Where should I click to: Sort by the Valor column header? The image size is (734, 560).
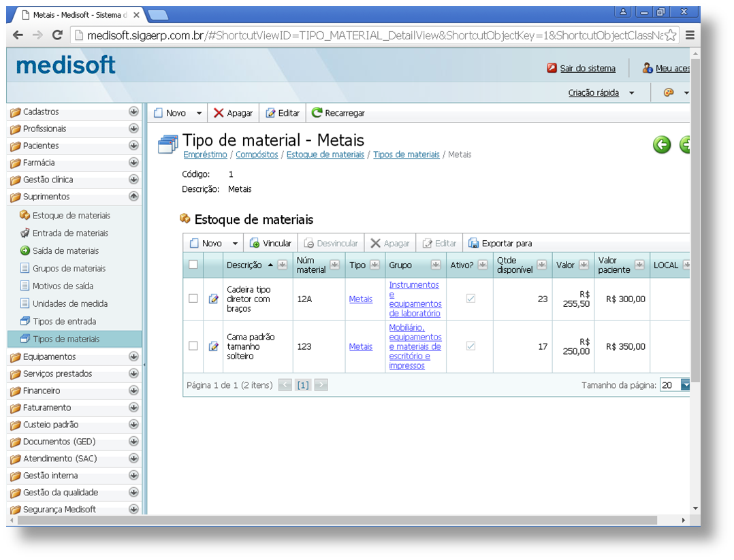[x=565, y=265]
